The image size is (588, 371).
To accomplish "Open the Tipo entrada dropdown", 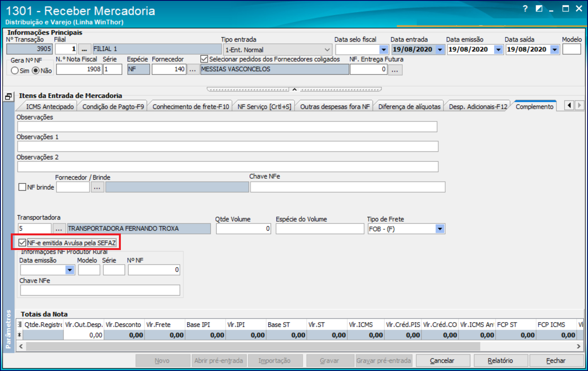I will (327, 50).
